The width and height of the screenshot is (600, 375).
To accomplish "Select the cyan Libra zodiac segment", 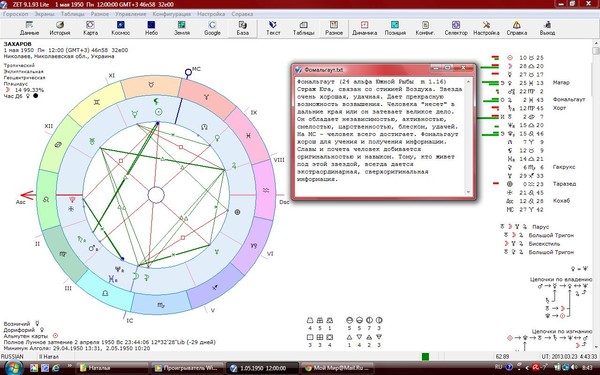I will (104, 292).
